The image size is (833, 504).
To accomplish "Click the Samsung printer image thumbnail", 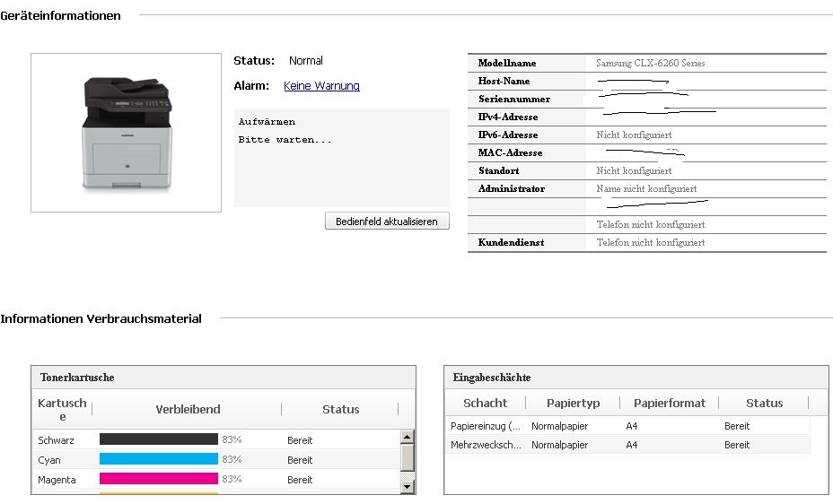I will point(126,133).
